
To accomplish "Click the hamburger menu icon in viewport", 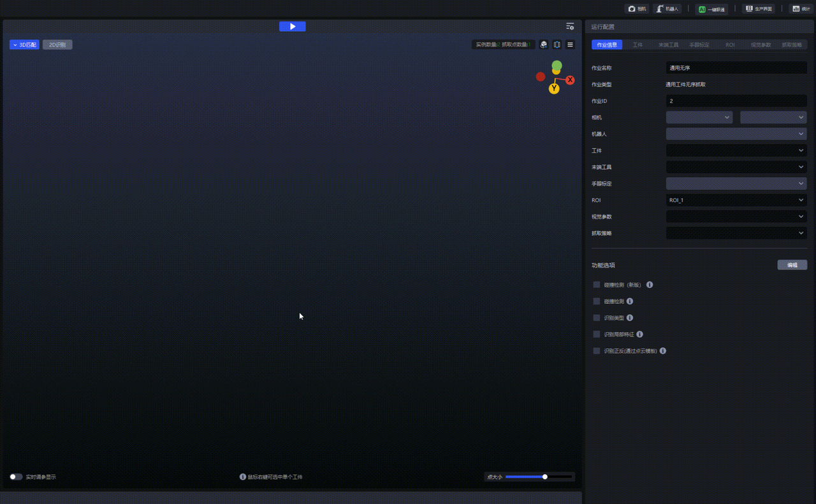I will tap(570, 45).
